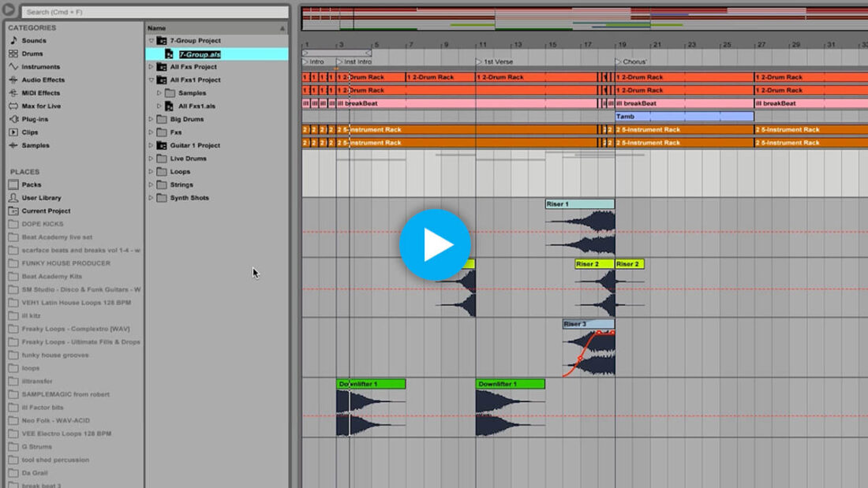Click the Loops folder icon in file list

click(x=162, y=172)
